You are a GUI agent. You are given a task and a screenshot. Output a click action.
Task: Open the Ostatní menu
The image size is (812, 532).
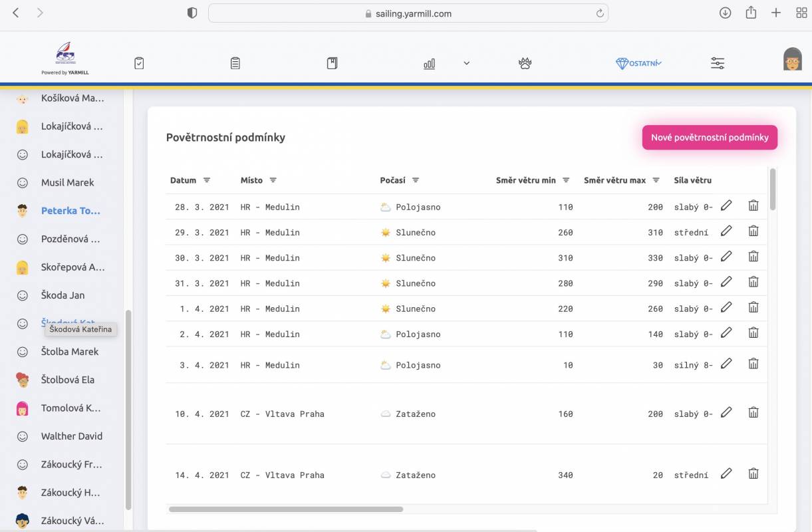click(x=638, y=63)
